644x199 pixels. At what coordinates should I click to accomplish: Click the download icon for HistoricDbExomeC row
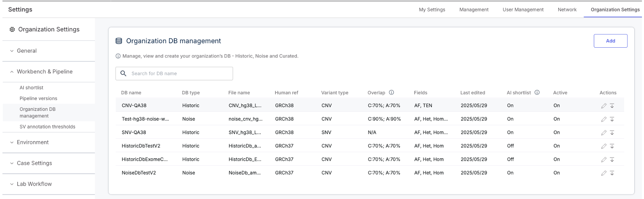[x=612, y=159]
